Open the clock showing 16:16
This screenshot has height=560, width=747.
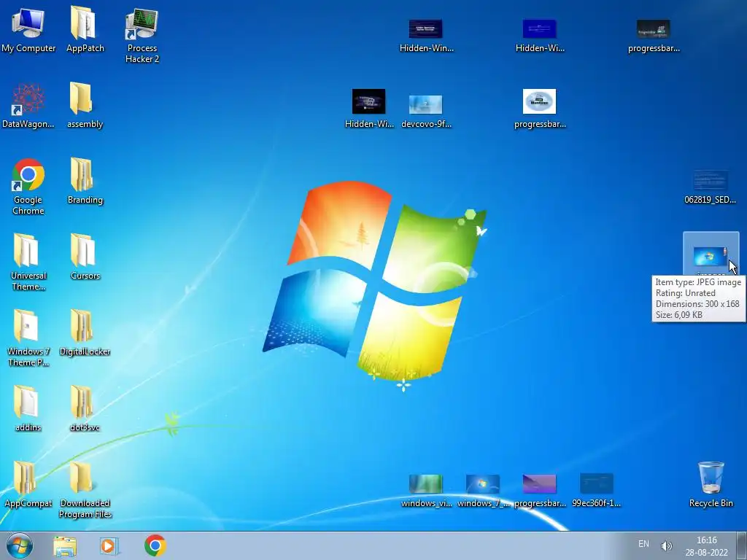[x=706, y=546]
